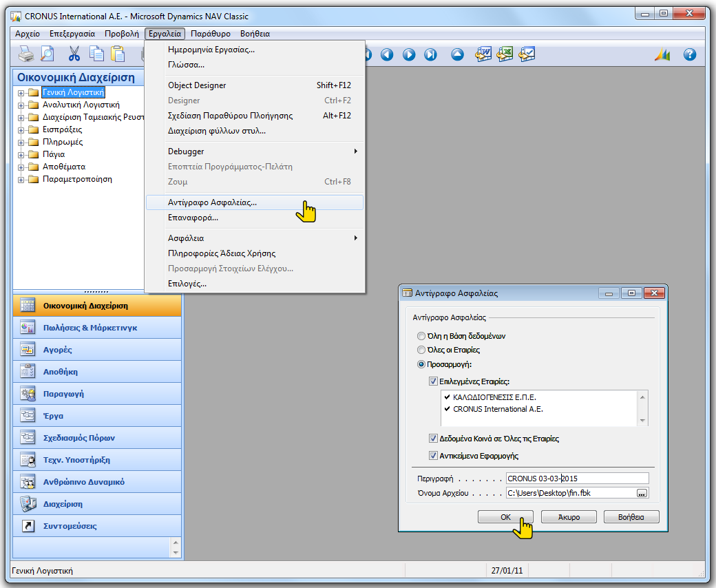Open the Διαχείριση navigation module

click(97, 504)
